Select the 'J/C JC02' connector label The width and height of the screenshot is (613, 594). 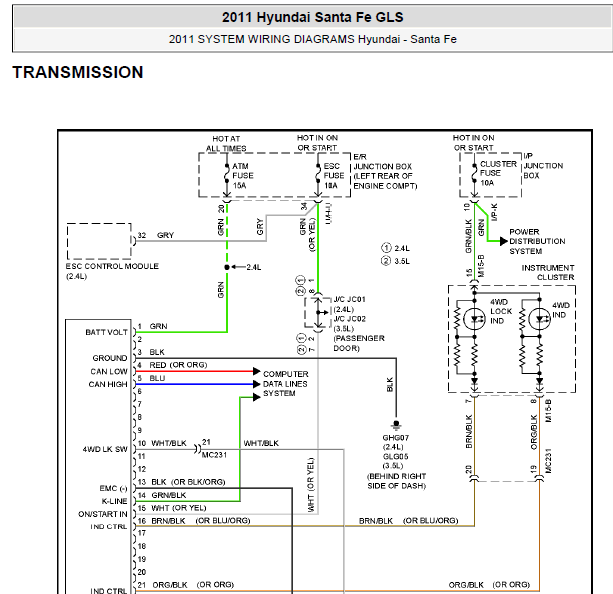[349, 319]
